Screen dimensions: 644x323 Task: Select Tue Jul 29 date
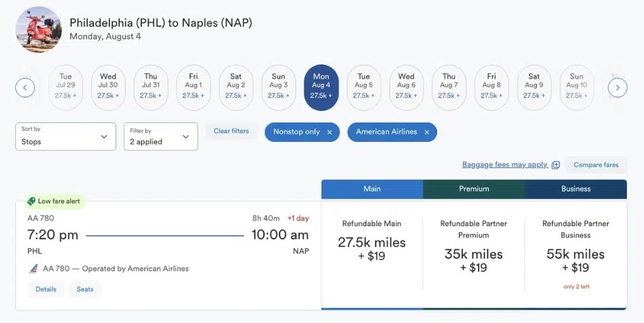point(66,88)
